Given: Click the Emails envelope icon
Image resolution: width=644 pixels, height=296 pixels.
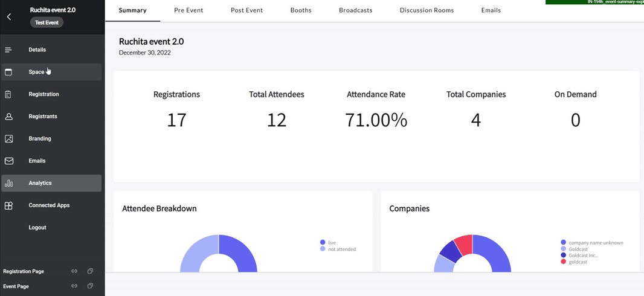Looking at the screenshot, I should coord(8,161).
